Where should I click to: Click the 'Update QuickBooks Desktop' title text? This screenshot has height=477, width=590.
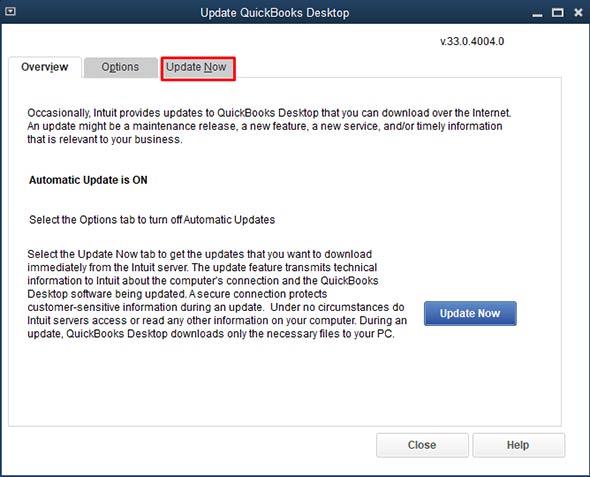pyautogui.click(x=275, y=13)
